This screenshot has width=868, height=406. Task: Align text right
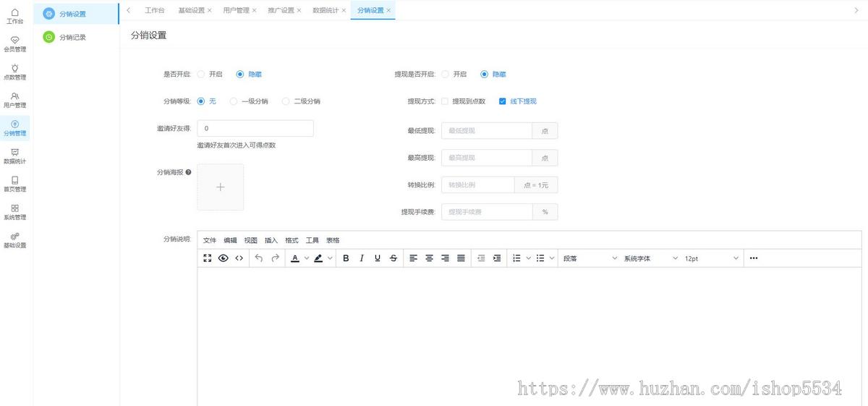point(446,258)
